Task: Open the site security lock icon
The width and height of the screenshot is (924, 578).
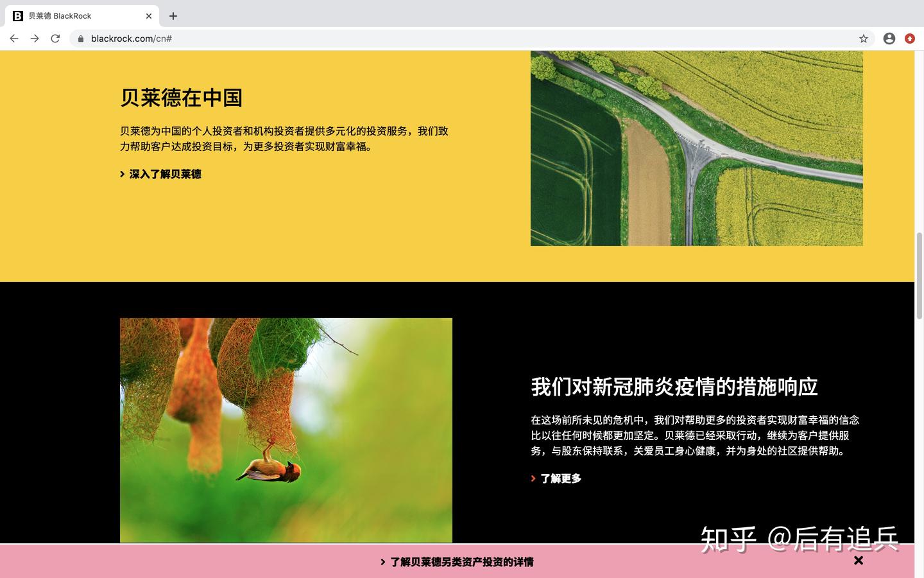Action: point(80,39)
